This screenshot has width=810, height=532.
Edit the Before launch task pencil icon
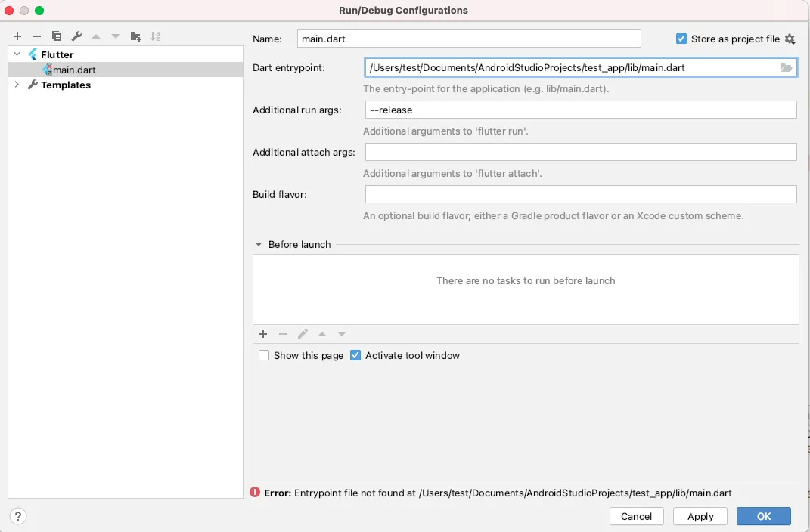coord(303,334)
